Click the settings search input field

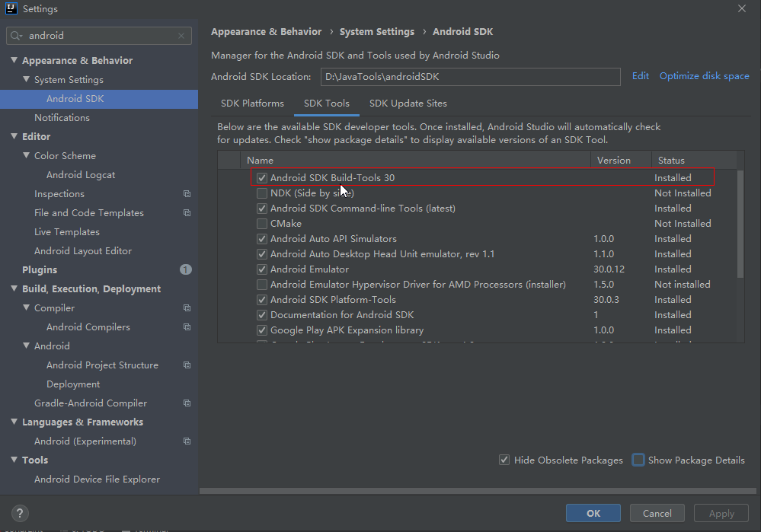click(x=99, y=36)
